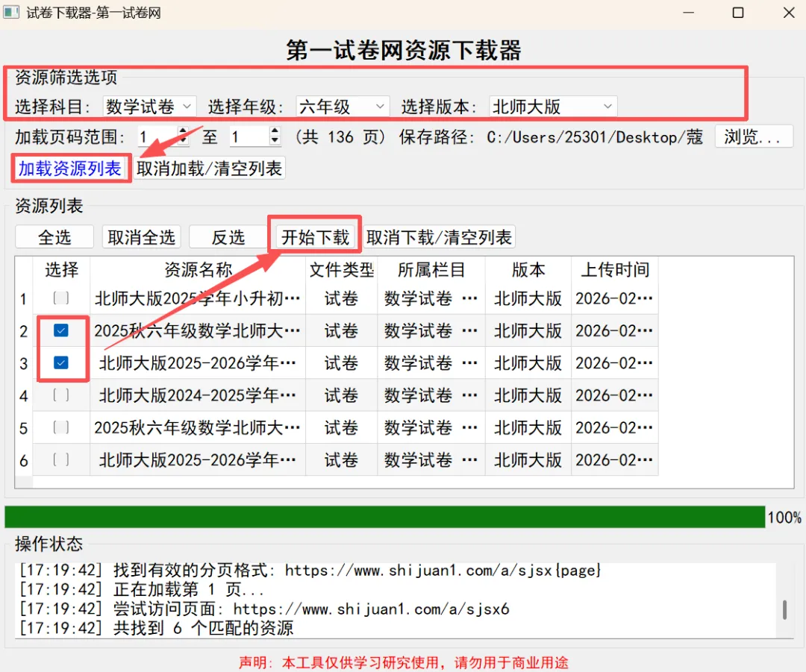Open the 选择科目 subject dropdown
The width and height of the screenshot is (806, 672).
(x=149, y=107)
